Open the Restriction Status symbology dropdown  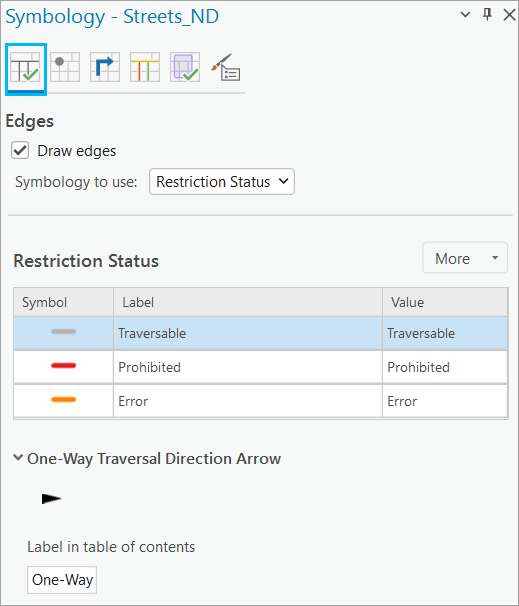[x=222, y=182]
